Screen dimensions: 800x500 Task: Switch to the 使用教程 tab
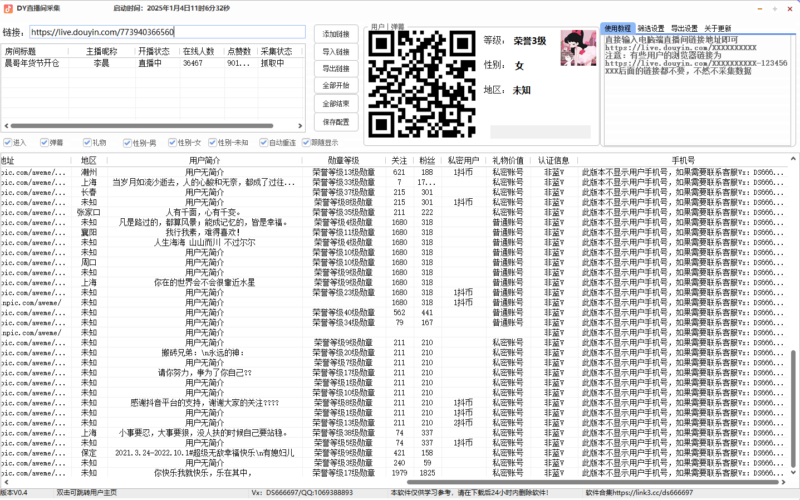tap(617, 29)
